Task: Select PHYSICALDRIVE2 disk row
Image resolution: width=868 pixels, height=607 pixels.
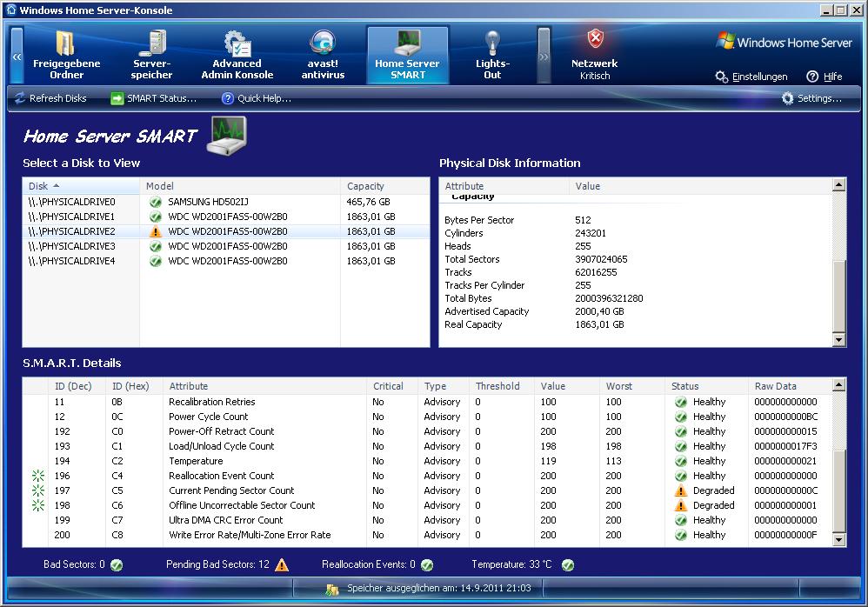Action: coord(226,231)
